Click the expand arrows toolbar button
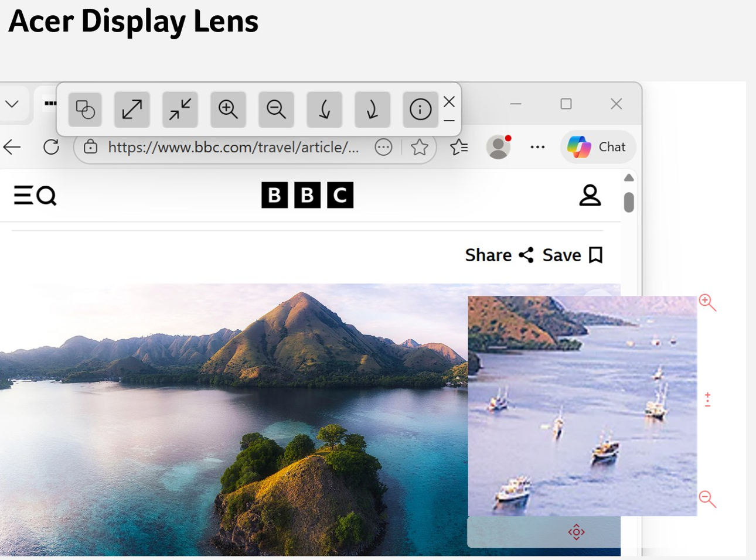Screen dimensions: 756x560 (132, 110)
